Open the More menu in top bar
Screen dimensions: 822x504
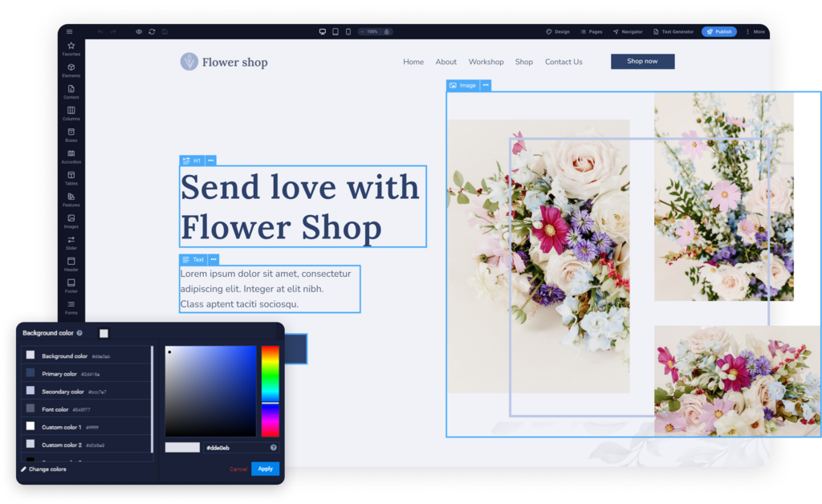coord(755,31)
